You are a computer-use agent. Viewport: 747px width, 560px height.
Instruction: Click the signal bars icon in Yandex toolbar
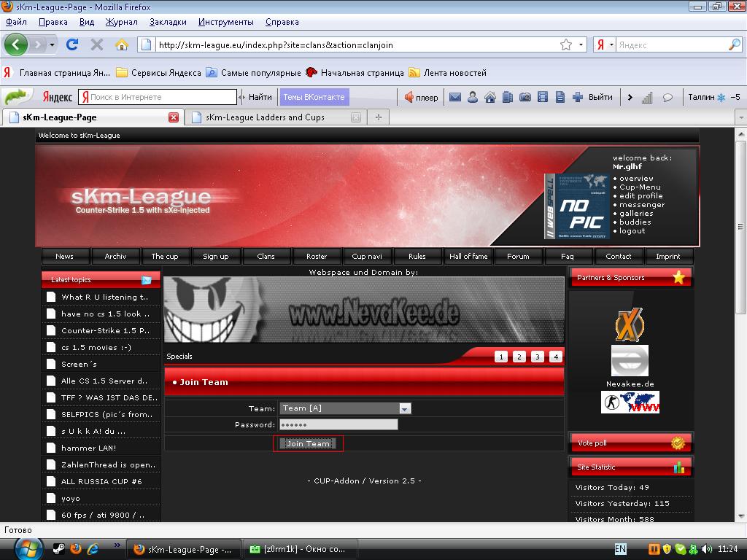pyautogui.click(x=647, y=98)
